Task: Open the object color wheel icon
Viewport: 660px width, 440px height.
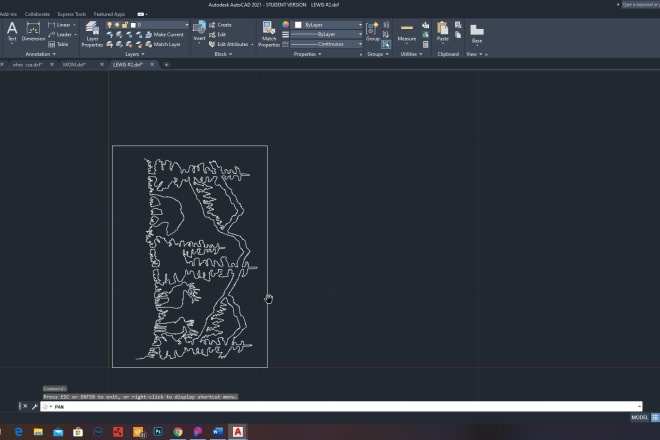Action: coord(285,25)
